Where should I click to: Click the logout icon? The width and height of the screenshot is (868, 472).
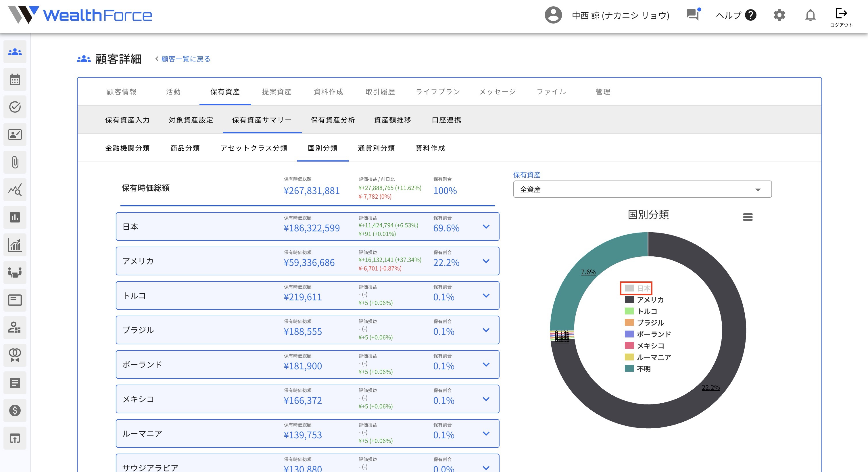841,14
